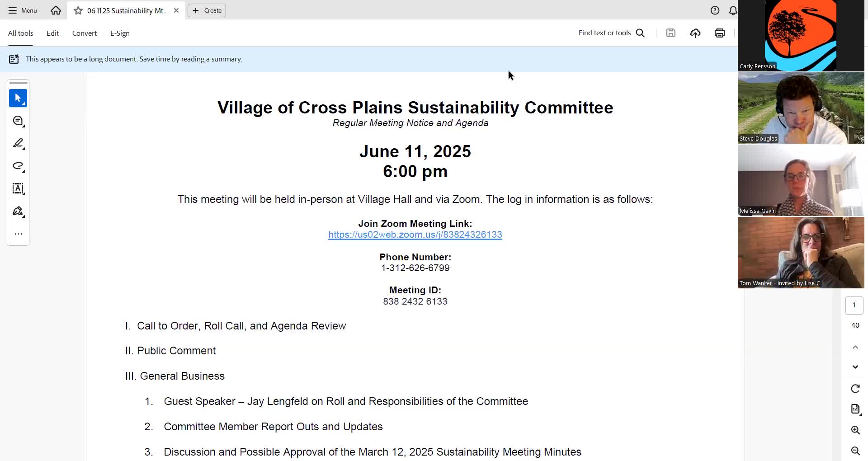Click the upload to cloud icon
This screenshot has height=461, width=868.
click(695, 33)
